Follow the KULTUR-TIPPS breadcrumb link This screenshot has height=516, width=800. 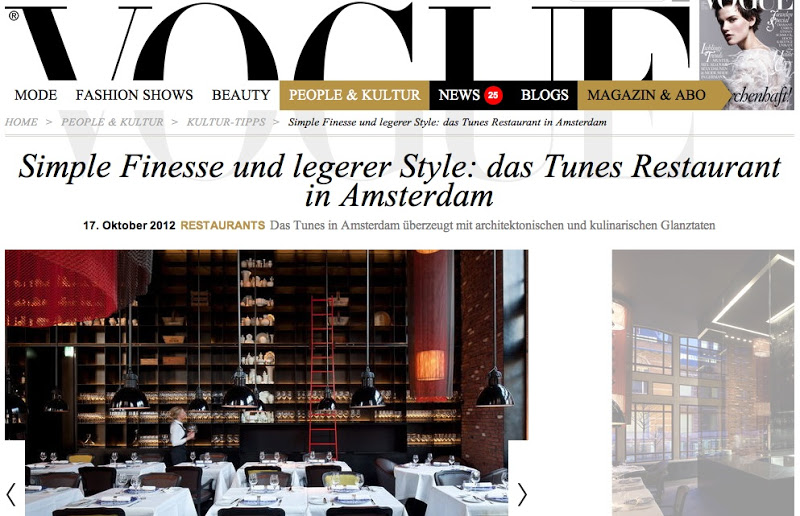226,122
